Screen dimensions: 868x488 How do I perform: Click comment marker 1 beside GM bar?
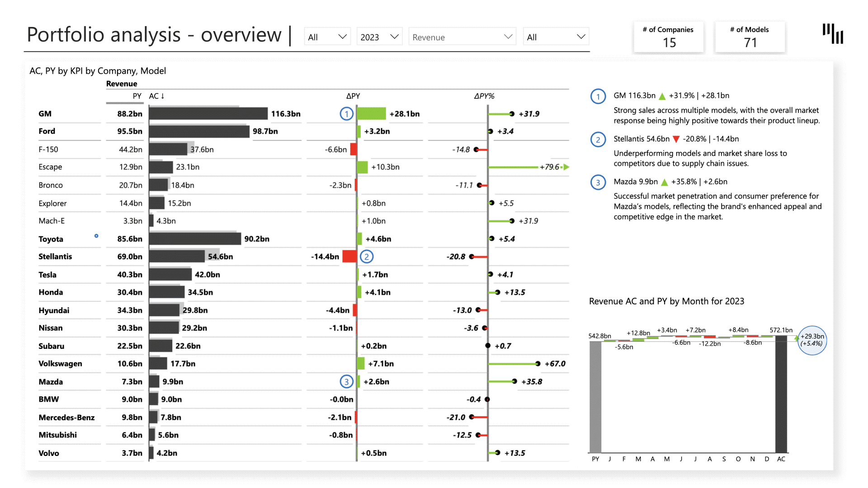(x=346, y=114)
